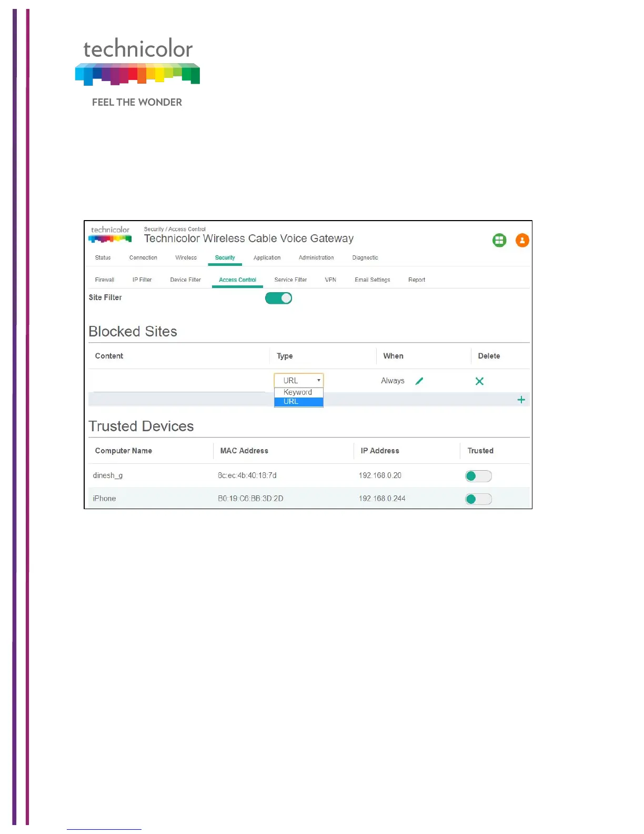Click the Trusted column header
644x834 pixels.
tap(480, 451)
